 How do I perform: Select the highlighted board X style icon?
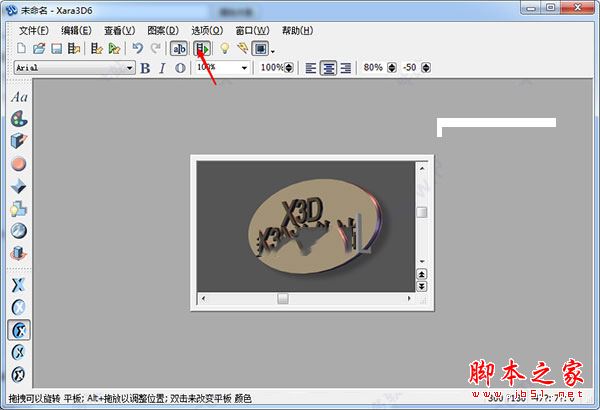pos(19,330)
